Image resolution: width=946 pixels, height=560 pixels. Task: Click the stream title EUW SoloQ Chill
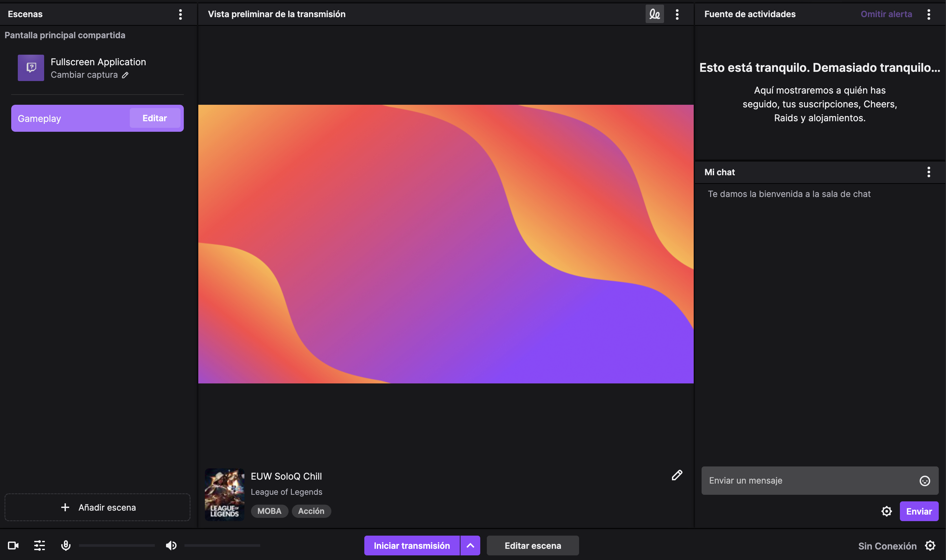[287, 477]
